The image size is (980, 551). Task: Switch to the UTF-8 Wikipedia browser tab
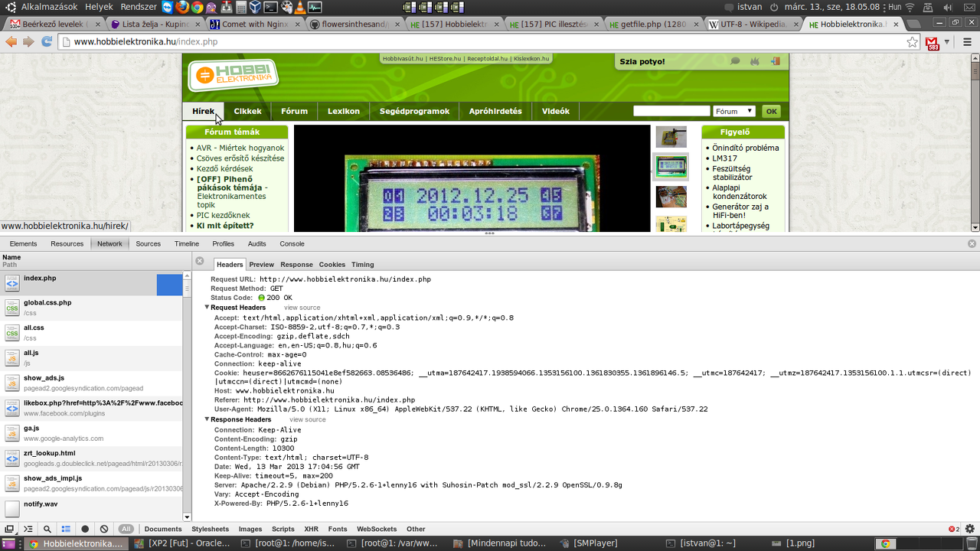753,24
